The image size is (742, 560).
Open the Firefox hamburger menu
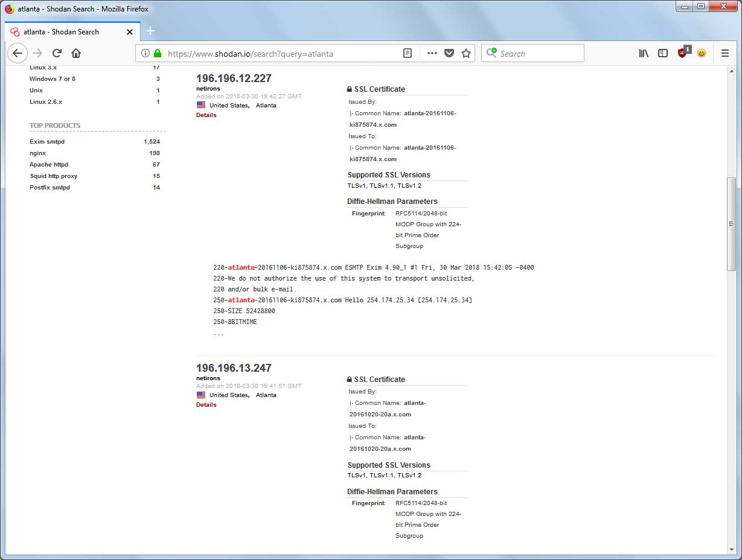click(x=725, y=53)
